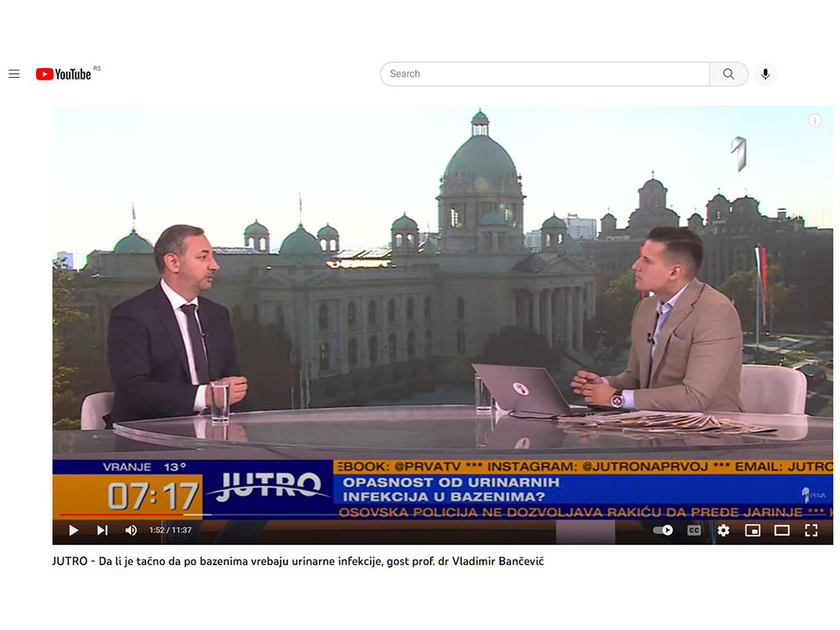Viewport: 840px width, 630px height.
Task: Start voice search with microphone icon
Action: pos(765,74)
